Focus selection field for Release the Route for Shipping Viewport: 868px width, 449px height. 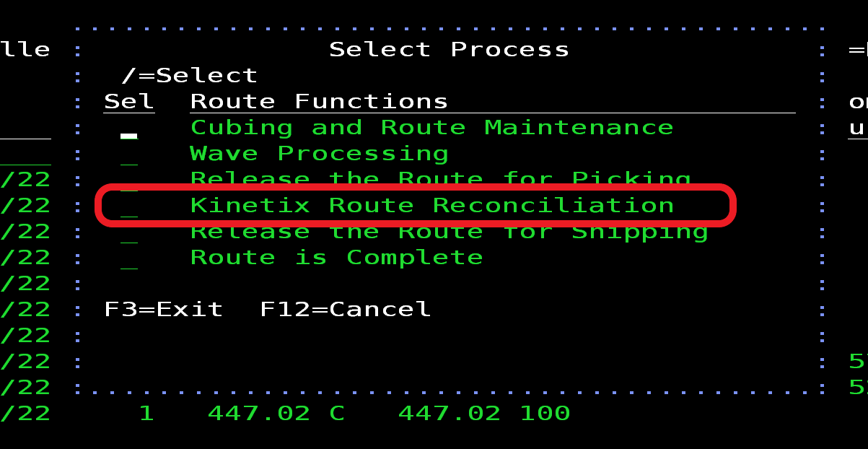pos(129,233)
